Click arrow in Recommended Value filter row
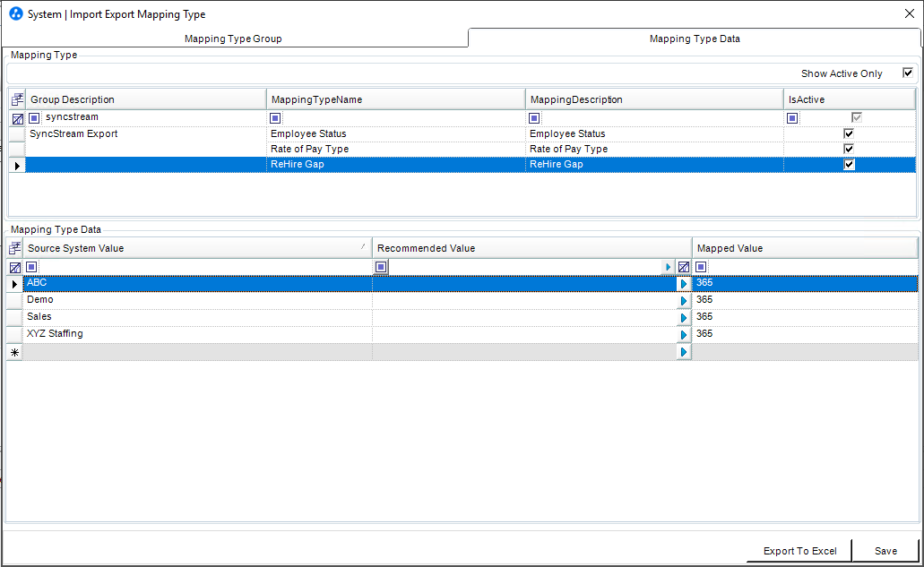 click(x=668, y=267)
